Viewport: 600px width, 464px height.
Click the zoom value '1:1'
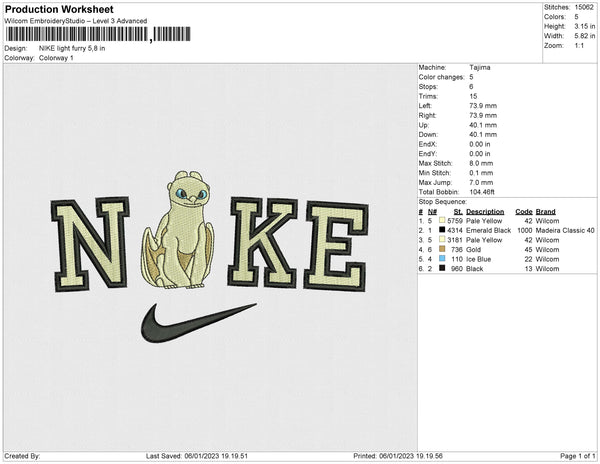(579, 46)
